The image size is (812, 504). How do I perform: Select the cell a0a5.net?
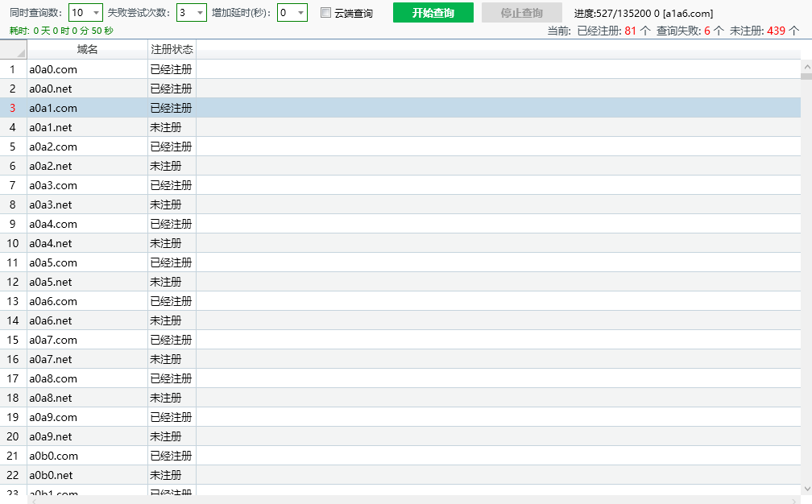(87, 282)
